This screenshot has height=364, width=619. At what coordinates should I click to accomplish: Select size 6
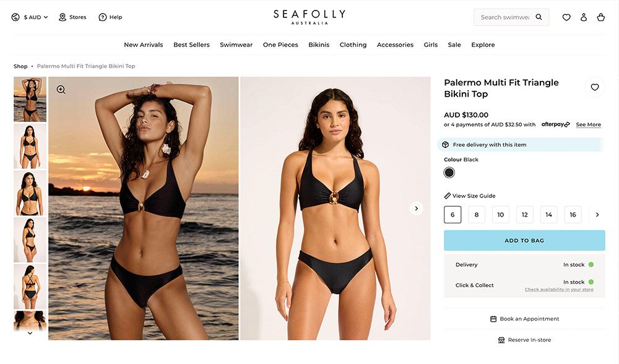coord(452,215)
